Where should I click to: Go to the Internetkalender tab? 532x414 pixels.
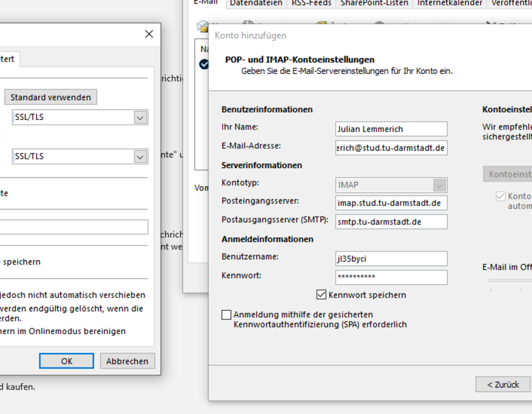[450, 3]
